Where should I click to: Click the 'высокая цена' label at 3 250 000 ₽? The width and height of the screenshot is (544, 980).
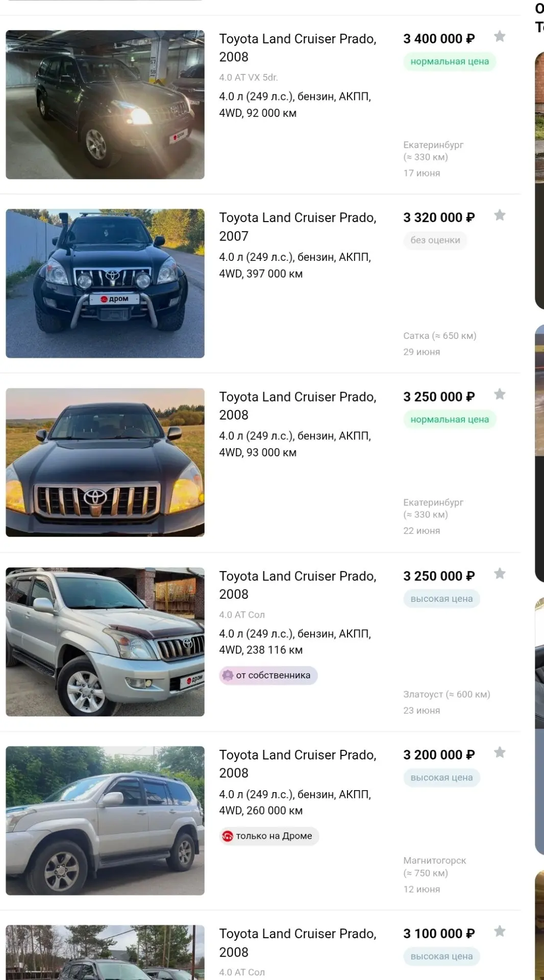click(x=441, y=599)
